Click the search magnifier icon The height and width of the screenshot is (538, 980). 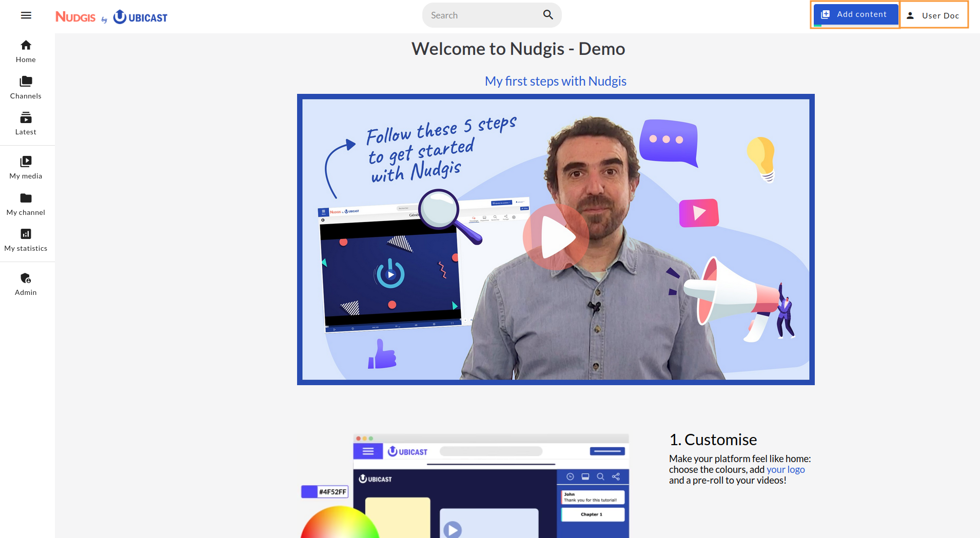(x=548, y=15)
